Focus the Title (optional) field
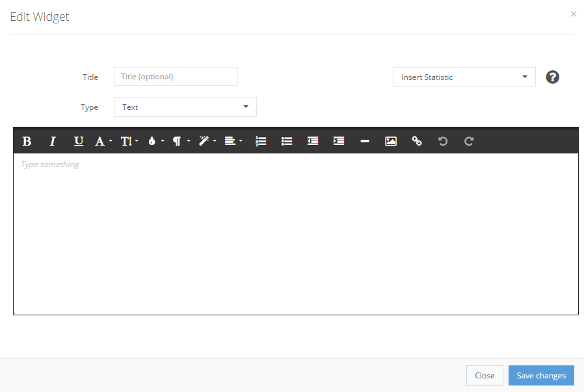Image resolution: width=584 pixels, height=392 pixels. point(176,77)
